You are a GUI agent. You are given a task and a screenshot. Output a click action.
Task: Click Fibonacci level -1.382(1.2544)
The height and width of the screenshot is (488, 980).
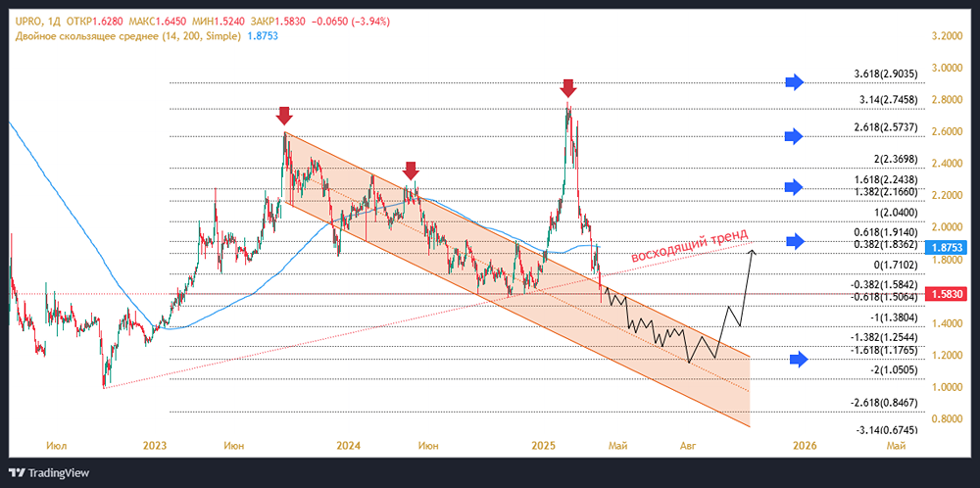[884, 337]
